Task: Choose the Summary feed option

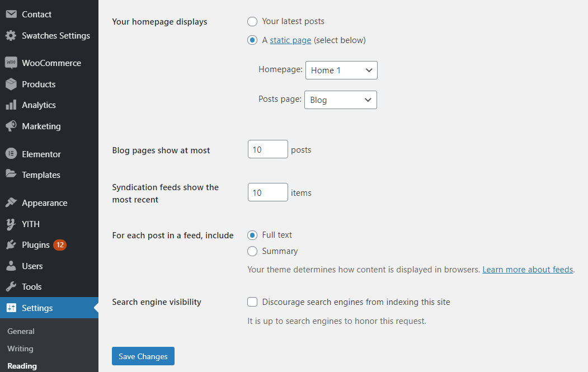Action: (252, 251)
